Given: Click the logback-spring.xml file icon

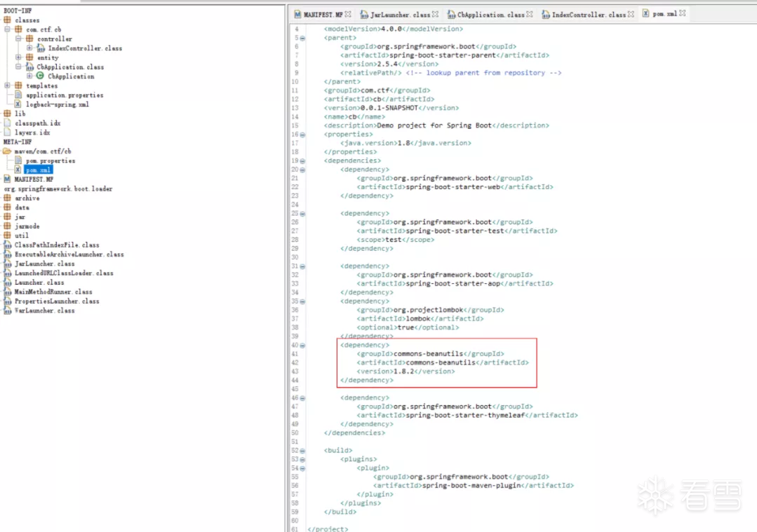Looking at the screenshot, I should (x=18, y=104).
